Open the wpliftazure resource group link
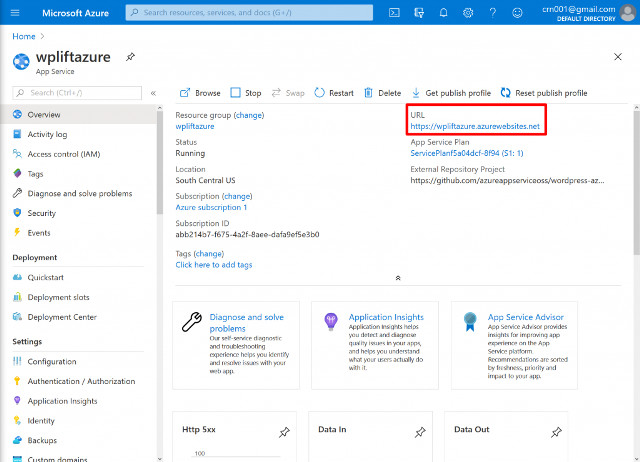 point(195,126)
